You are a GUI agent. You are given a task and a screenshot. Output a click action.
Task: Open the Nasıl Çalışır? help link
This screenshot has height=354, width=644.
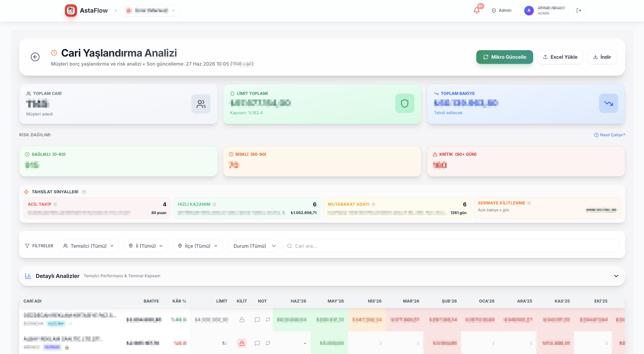tap(610, 135)
